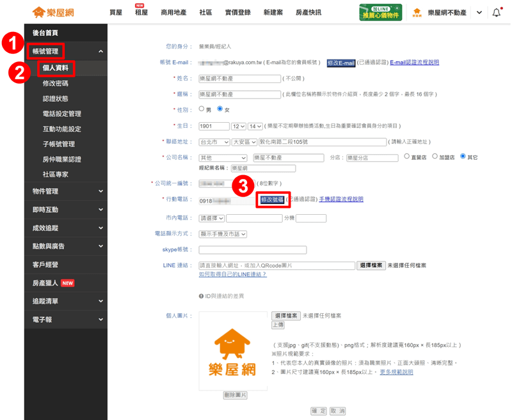Click the skype帳號 input field
This screenshot has height=420, width=512.
point(253,250)
